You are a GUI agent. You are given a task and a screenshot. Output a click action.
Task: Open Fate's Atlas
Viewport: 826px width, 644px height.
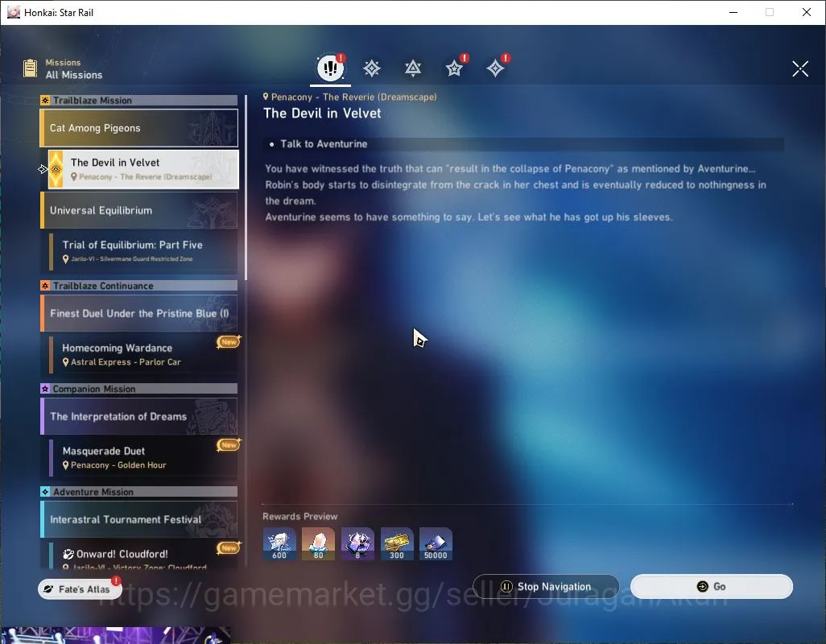[80, 589]
